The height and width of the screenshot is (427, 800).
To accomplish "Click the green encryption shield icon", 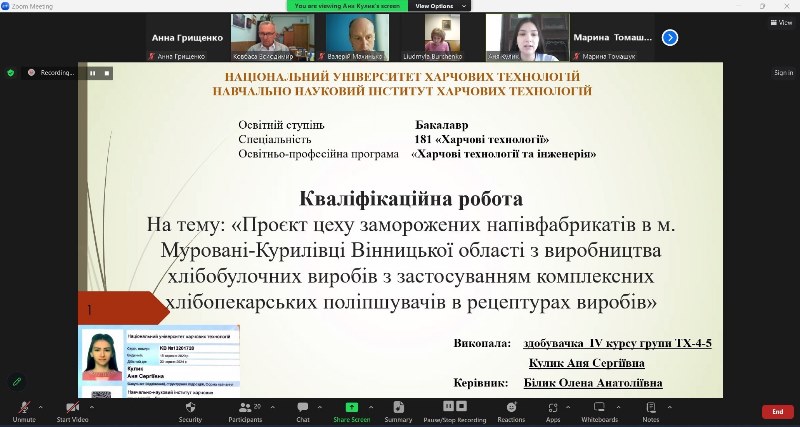I will click(11, 73).
